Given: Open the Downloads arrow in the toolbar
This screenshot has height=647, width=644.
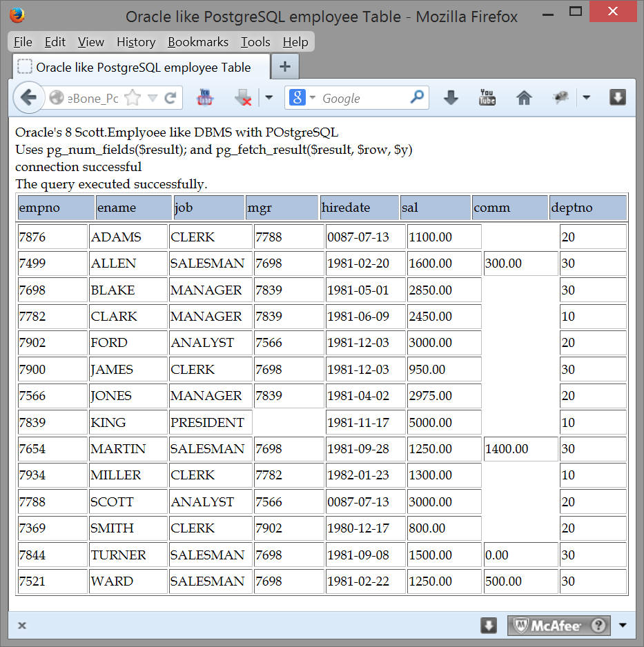Looking at the screenshot, I should tap(451, 98).
